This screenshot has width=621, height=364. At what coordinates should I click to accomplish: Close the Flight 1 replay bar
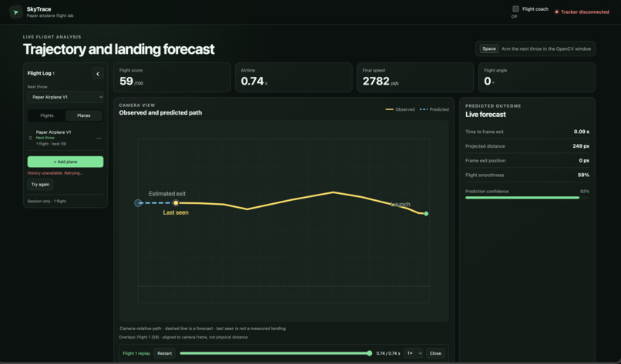pos(435,353)
